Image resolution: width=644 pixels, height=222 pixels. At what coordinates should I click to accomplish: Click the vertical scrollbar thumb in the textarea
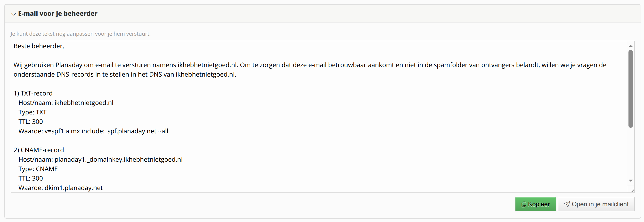tap(630, 89)
